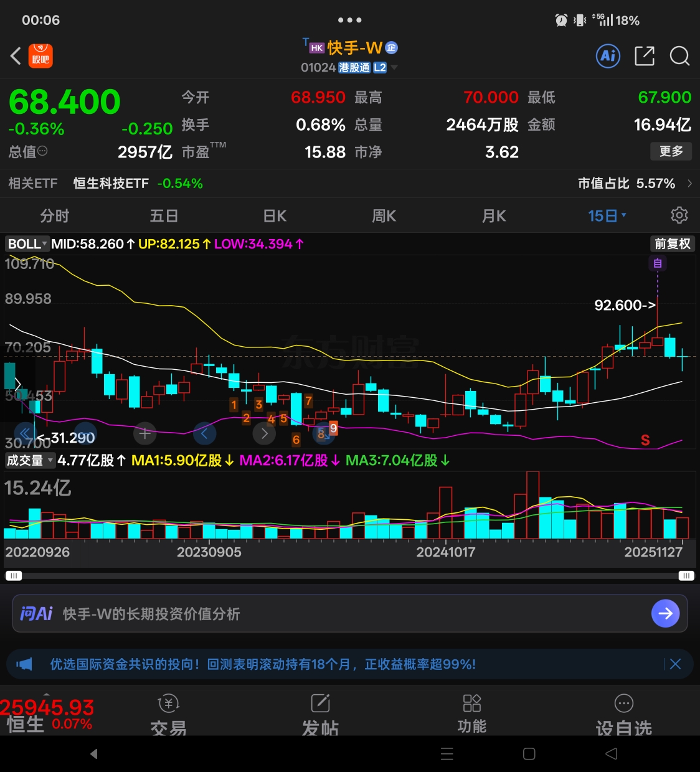The width and height of the screenshot is (700, 772).
Task: Close the promotional banner
Action: pyautogui.click(x=675, y=664)
